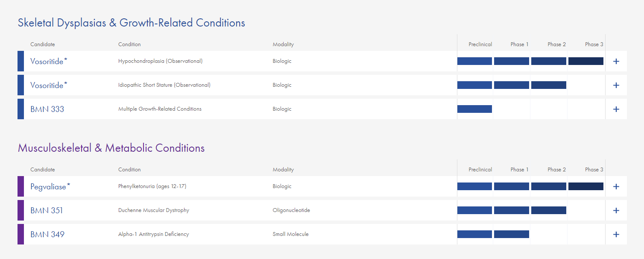Click the Phase 2 bar for Idiopathic Short Stature
The height and width of the screenshot is (259, 644).
(x=548, y=85)
